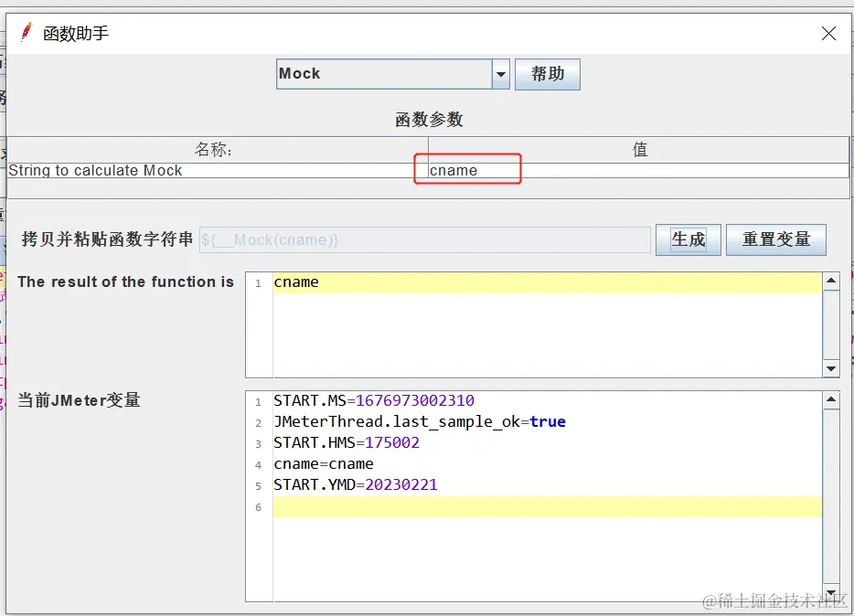The width and height of the screenshot is (854, 616).
Task: Click the 拷贝并粘贴函数字符串 label
Action: 107,239
